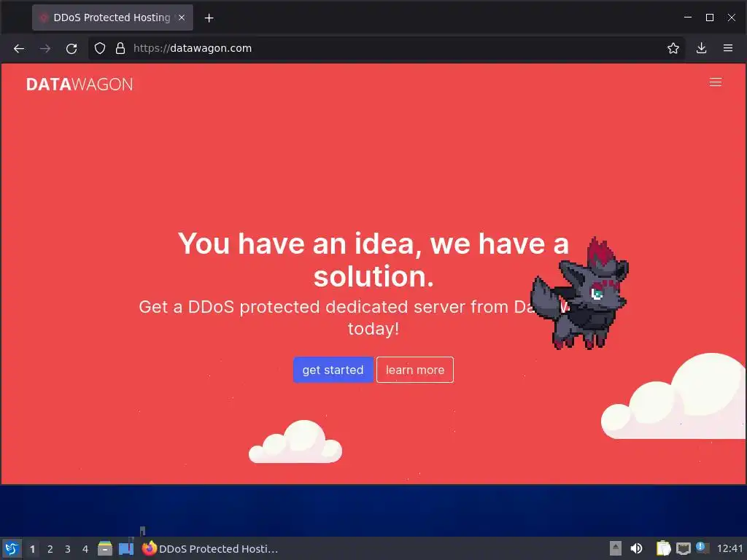Screen dimensions: 747x560
Task: Close the DDoS Protected Hosting tab
Action: point(182,17)
